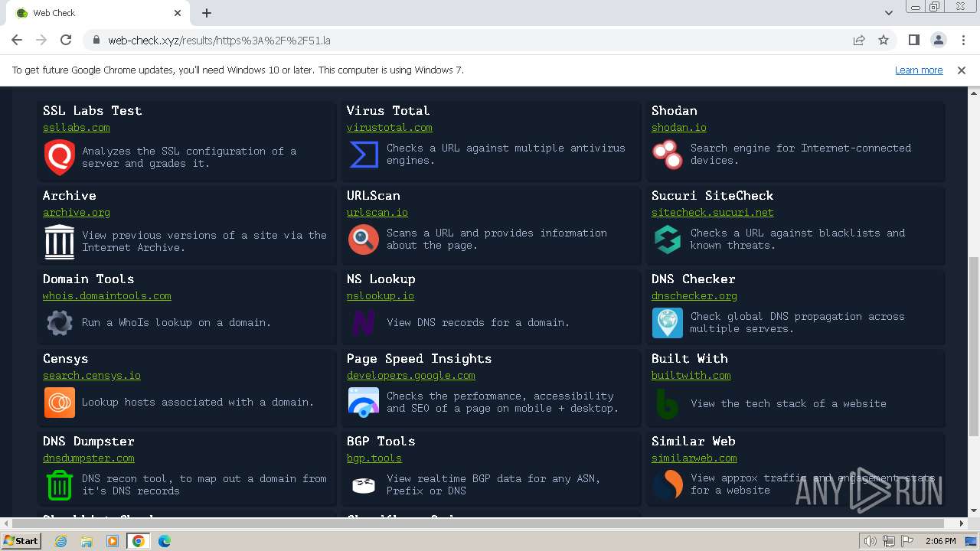Viewport: 980px width, 551px height.
Task: Open the search.censys.io link
Action: pyautogui.click(x=92, y=376)
